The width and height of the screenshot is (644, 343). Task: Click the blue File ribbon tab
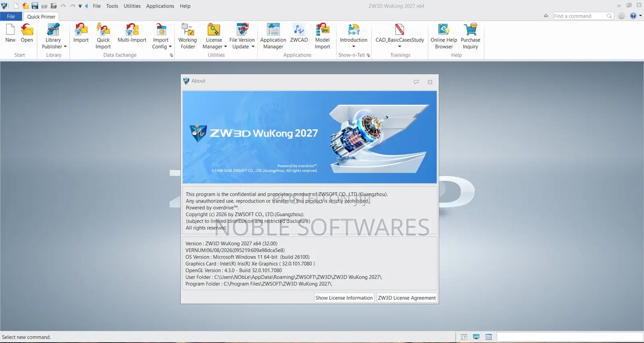tap(11, 17)
